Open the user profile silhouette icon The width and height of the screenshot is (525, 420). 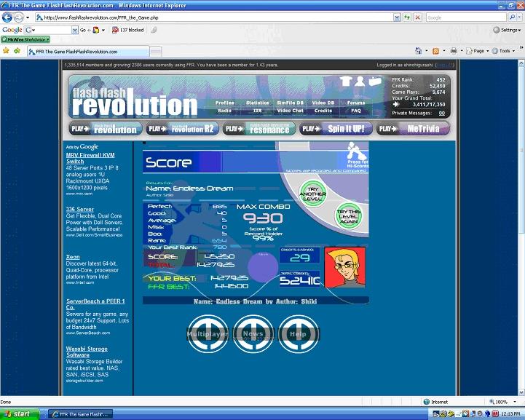click(360, 81)
